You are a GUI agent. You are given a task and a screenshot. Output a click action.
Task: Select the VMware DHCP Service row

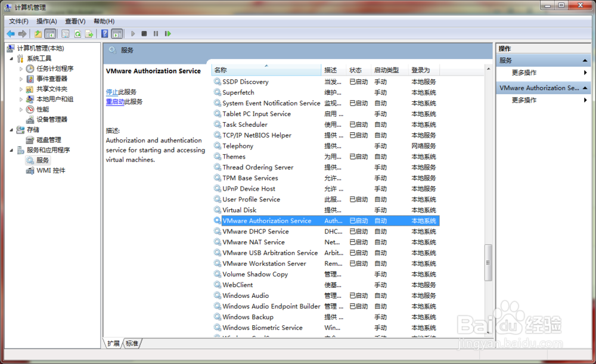[326, 231]
